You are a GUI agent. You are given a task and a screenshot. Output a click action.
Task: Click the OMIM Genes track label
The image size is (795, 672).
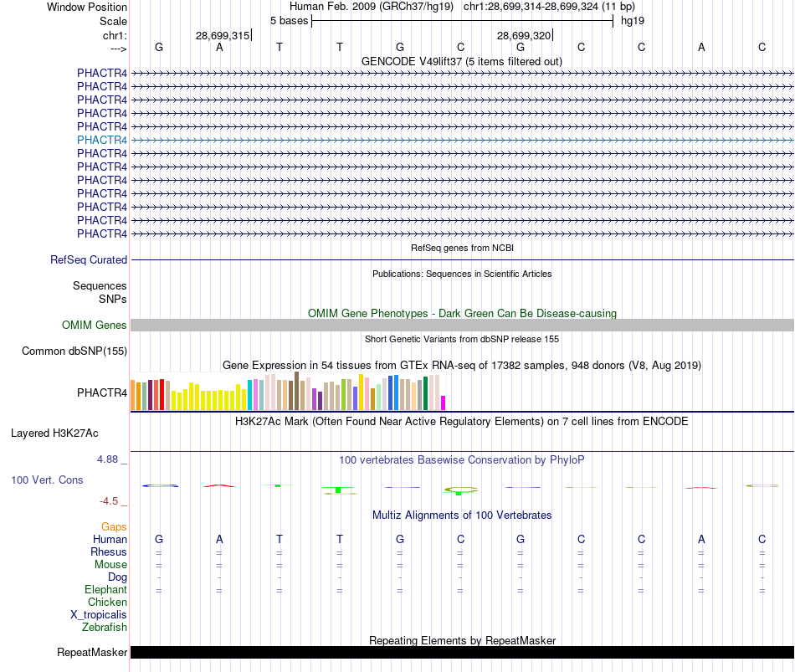94,325
